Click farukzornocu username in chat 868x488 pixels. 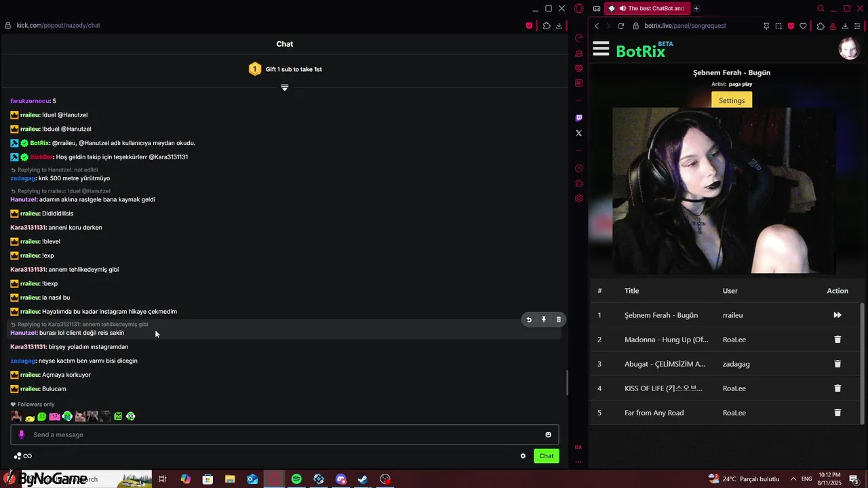click(30, 101)
